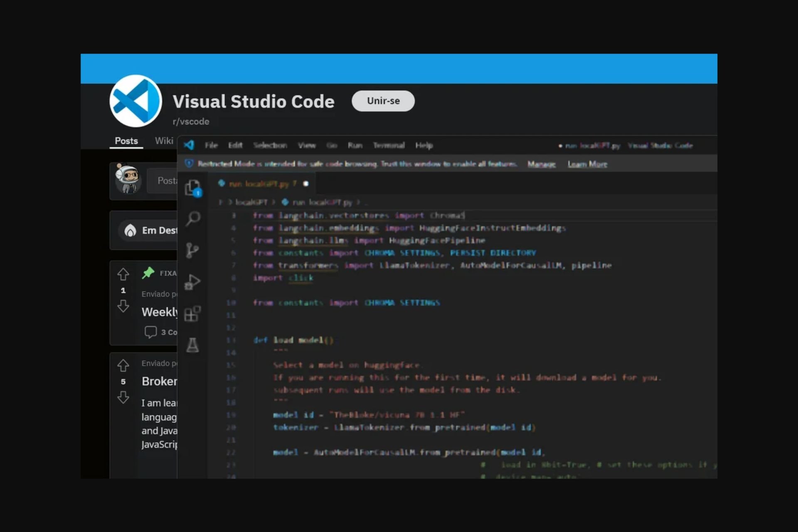Viewport: 798px width, 532px height.
Task: Upvote the pinned Weekly post
Action: coord(123,274)
